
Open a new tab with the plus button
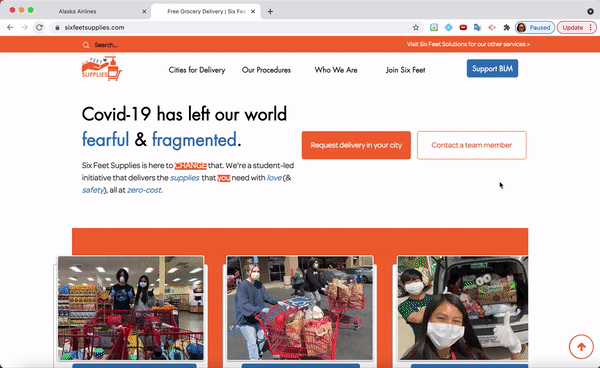[x=270, y=11]
